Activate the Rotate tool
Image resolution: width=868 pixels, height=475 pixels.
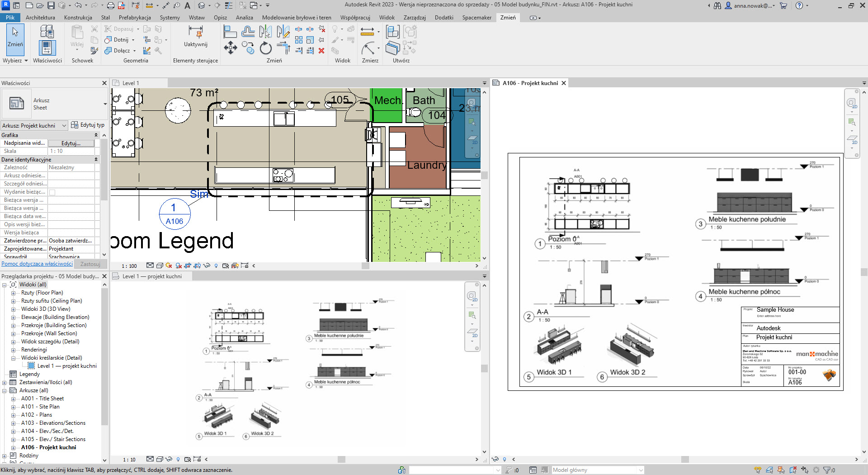pyautogui.click(x=266, y=47)
